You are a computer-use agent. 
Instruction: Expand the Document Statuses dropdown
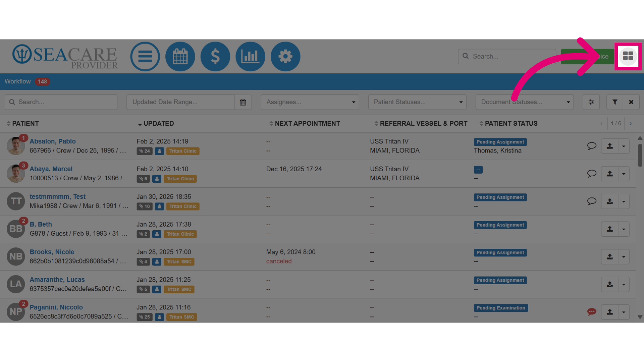pos(525,102)
